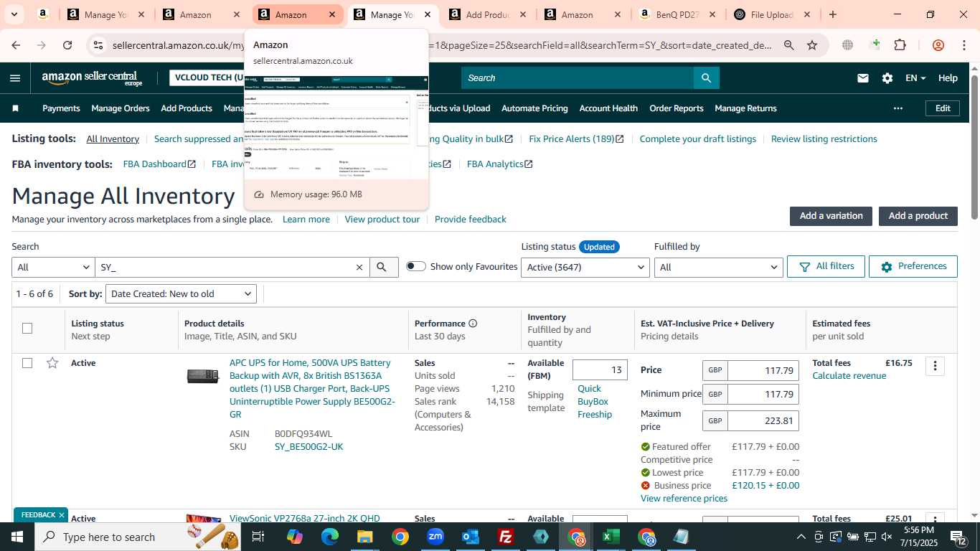The height and width of the screenshot is (551, 980).
Task: Go back in browser
Action: (x=16, y=45)
